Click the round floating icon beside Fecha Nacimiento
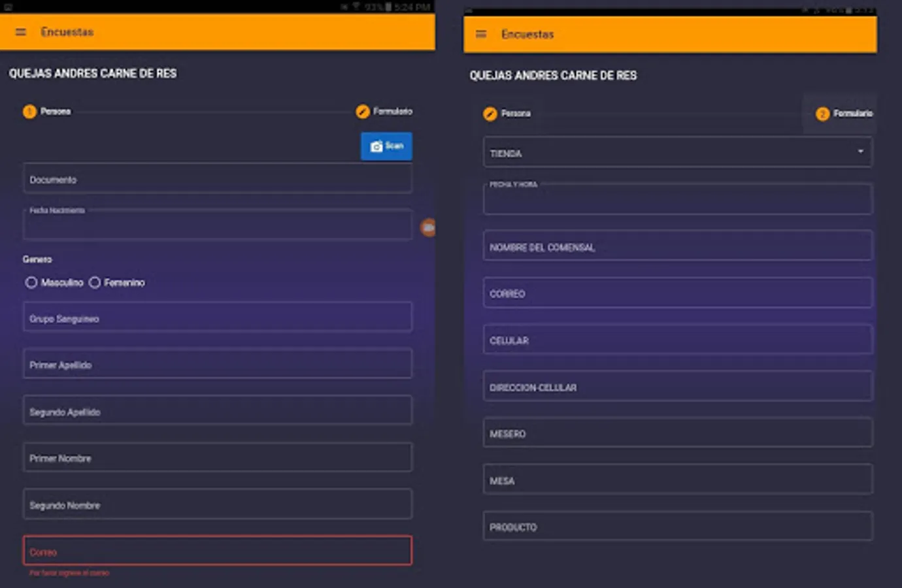Screen dimensions: 902x588 (428, 227)
